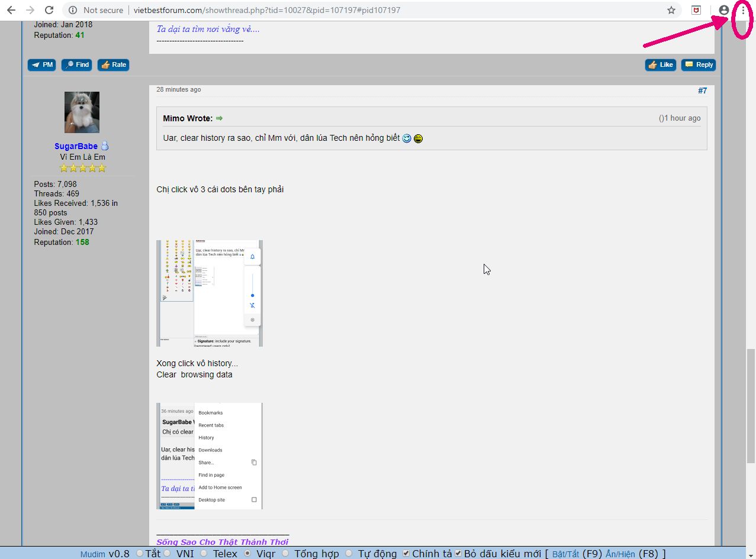Open the reputation value 41
This screenshot has height=559, width=756.
click(x=80, y=35)
